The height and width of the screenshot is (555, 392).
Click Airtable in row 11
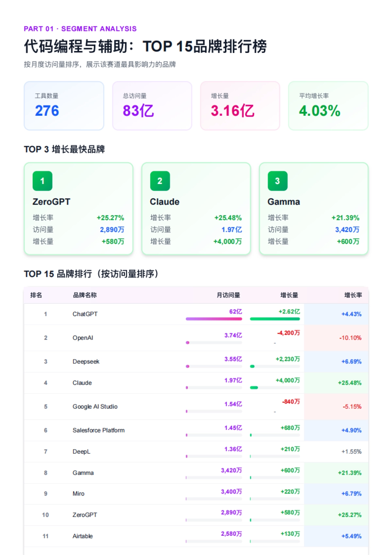pyautogui.click(x=83, y=536)
